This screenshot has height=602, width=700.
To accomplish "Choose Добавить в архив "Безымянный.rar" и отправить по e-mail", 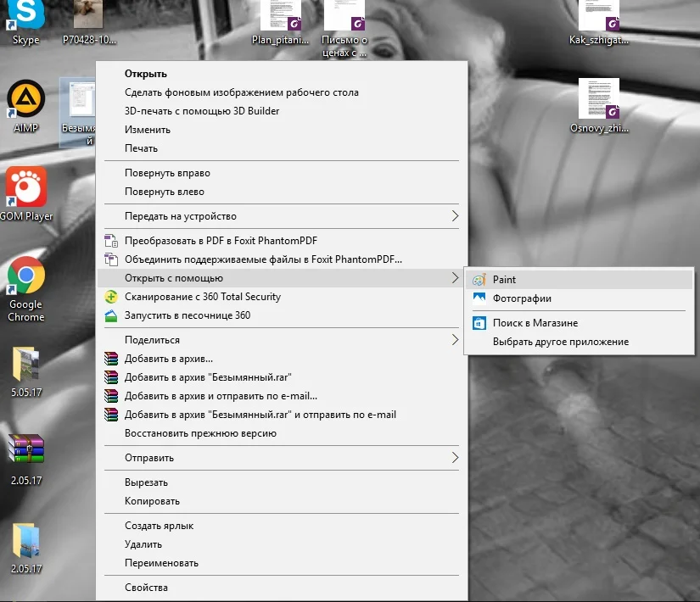I will pos(282,415).
